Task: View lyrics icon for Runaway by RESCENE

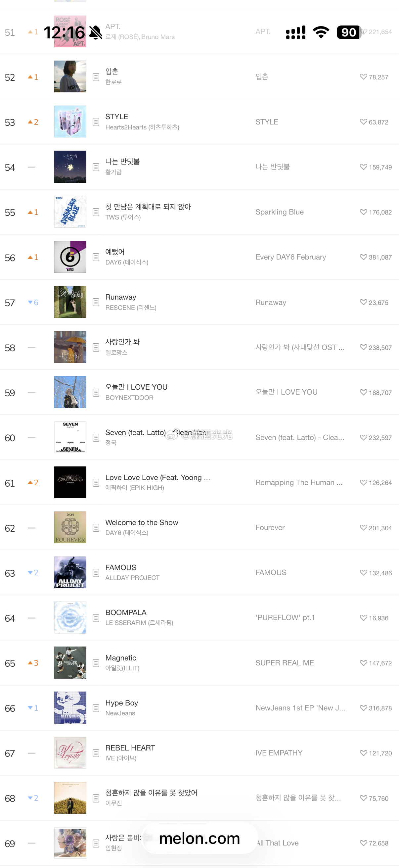Action: tap(96, 302)
